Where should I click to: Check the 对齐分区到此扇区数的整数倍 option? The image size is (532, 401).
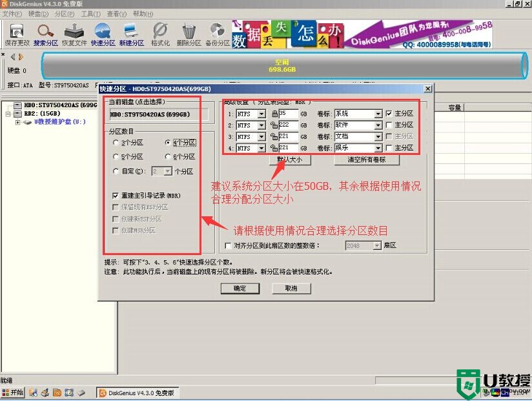pyautogui.click(x=227, y=246)
